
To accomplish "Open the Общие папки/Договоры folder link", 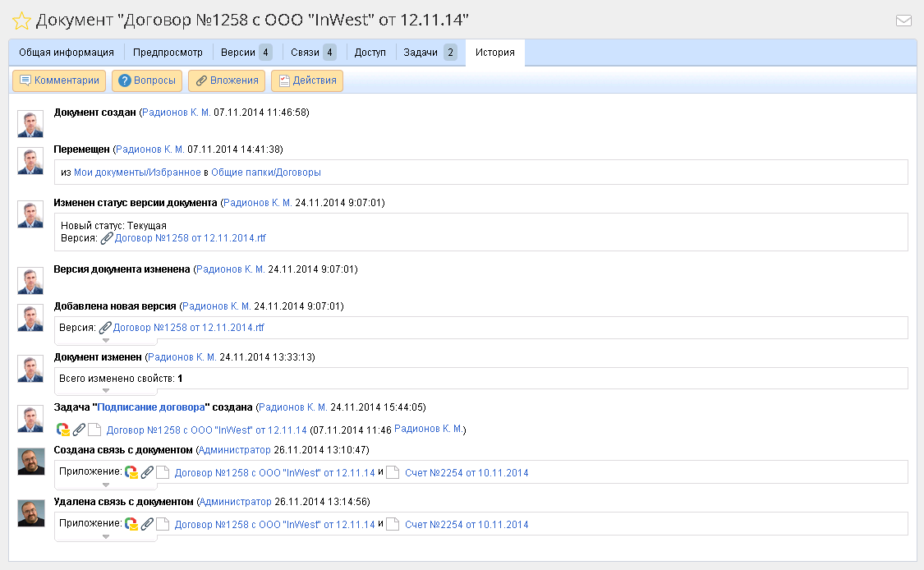I will (x=266, y=172).
